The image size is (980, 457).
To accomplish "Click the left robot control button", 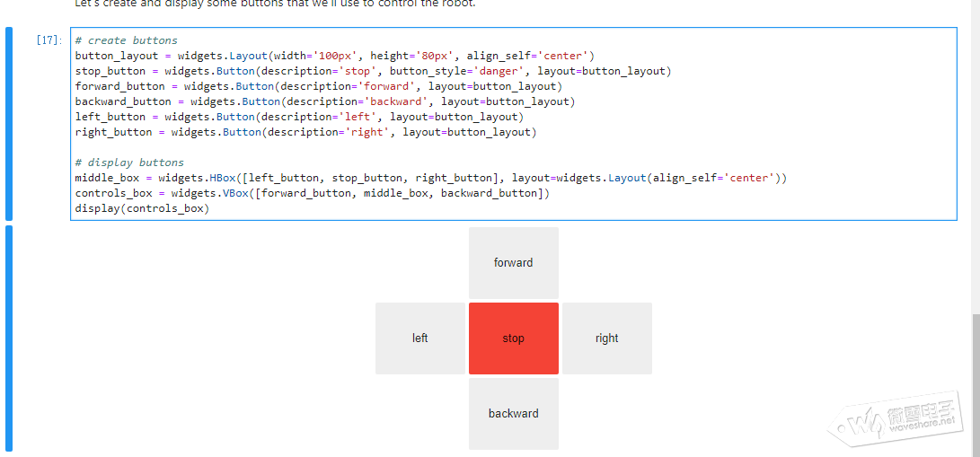I will pyautogui.click(x=420, y=338).
